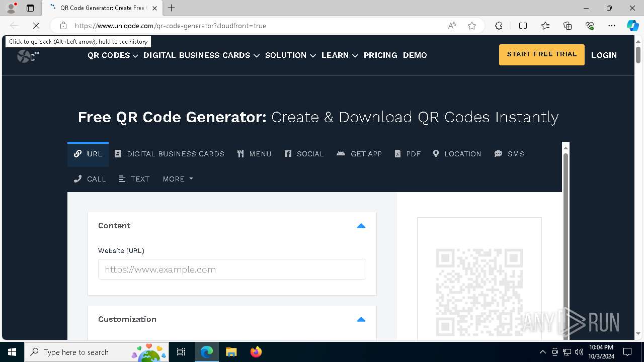Open the volume control icon
This screenshot has width=644, height=362.
(579, 352)
